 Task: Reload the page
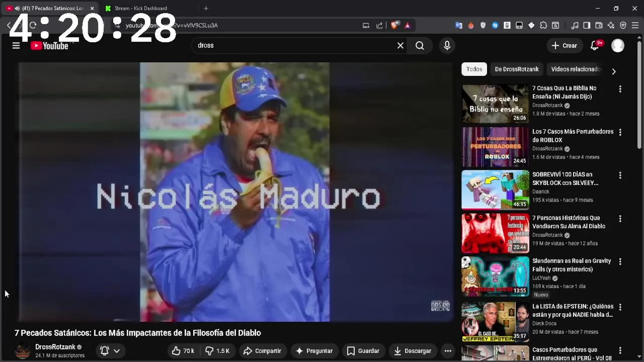(x=33, y=25)
